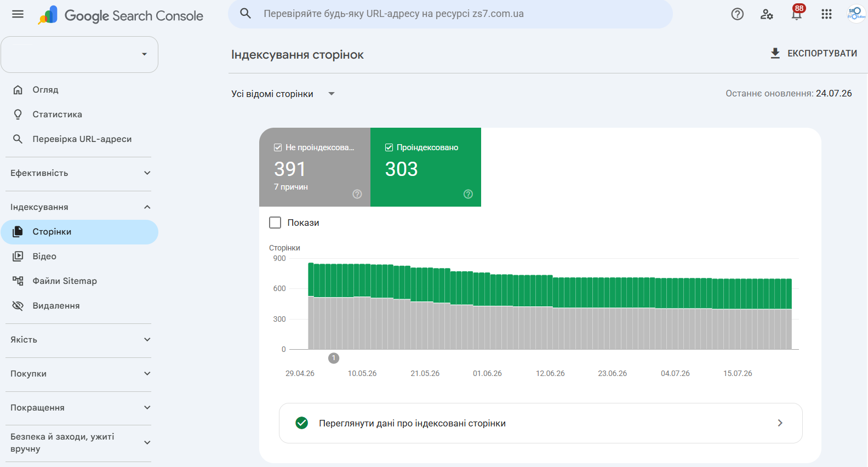Open the Відео menu item
868x467 pixels.
click(79, 256)
